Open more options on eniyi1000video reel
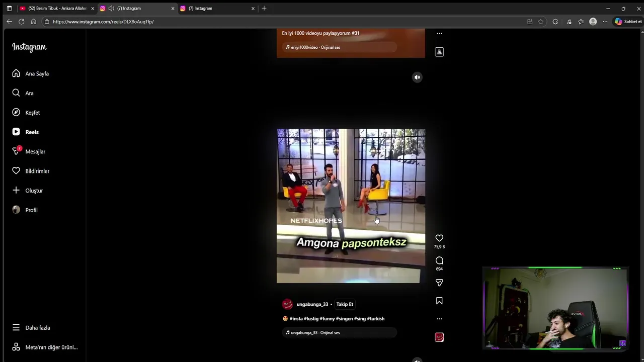644x362 pixels. click(x=439, y=34)
